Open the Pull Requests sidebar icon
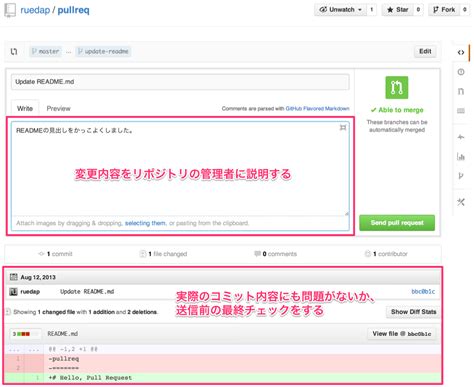Image resolution: width=474 pixels, height=387 pixels. [x=461, y=91]
